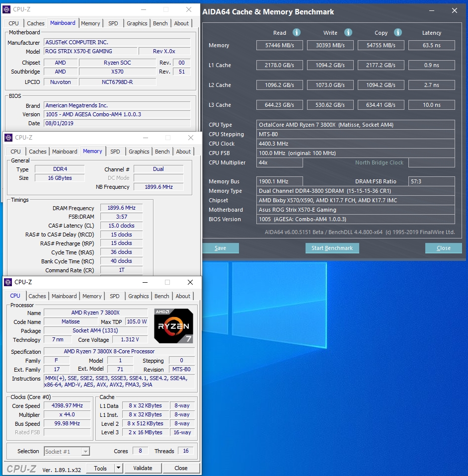This screenshot has height=476, width=468.
Task: Click the Memory Type field in AIDA64
Action: point(355,191)
